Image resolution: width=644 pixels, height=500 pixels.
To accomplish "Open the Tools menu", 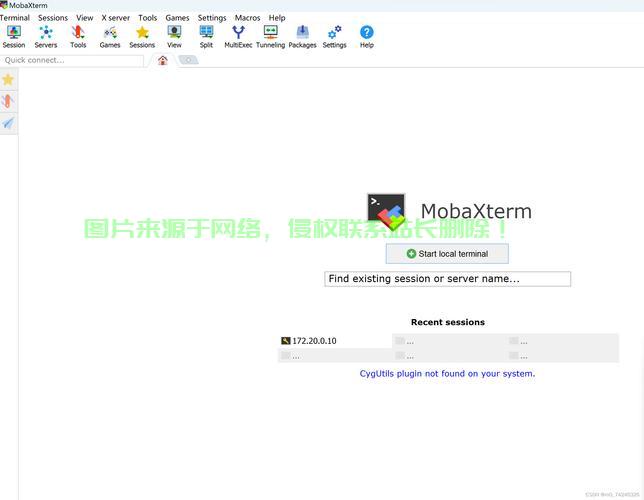I will pos(147,18).
